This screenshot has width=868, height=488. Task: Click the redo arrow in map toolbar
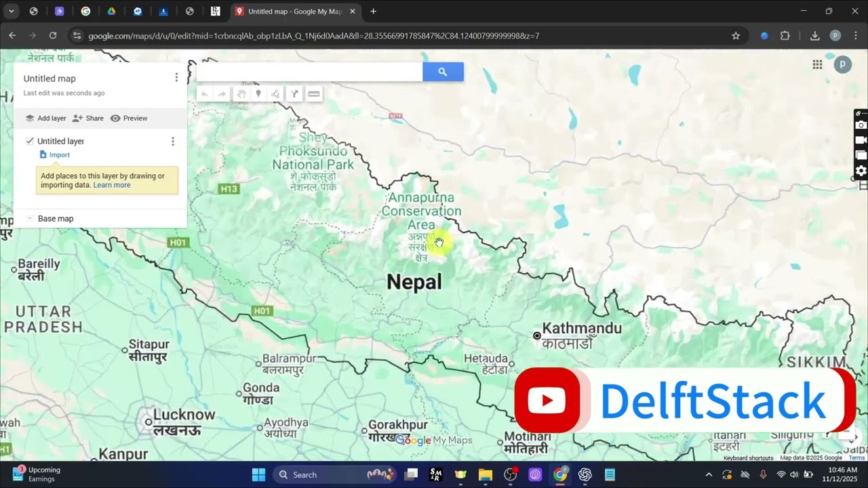tap(221, 94)
